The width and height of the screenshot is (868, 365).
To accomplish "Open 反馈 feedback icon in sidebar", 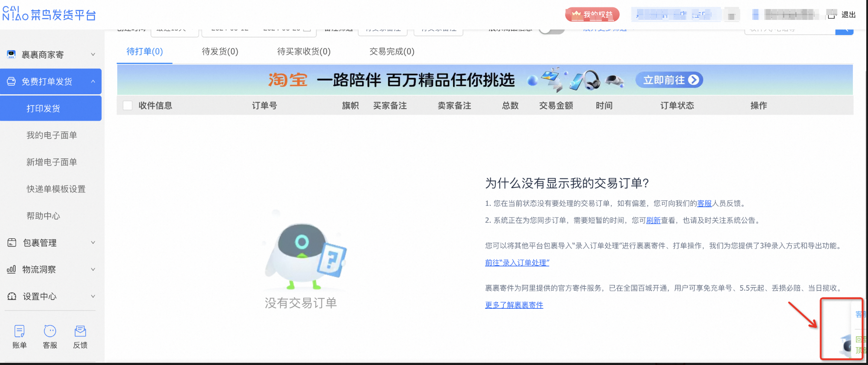I will point(80,331).
